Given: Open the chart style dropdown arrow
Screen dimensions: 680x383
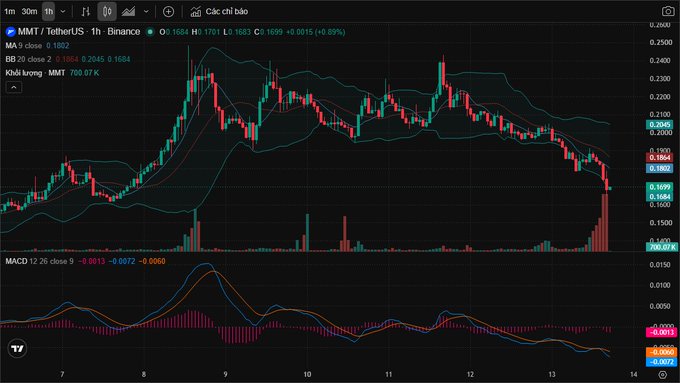Looking at the screenshot, I should (146, 12).
